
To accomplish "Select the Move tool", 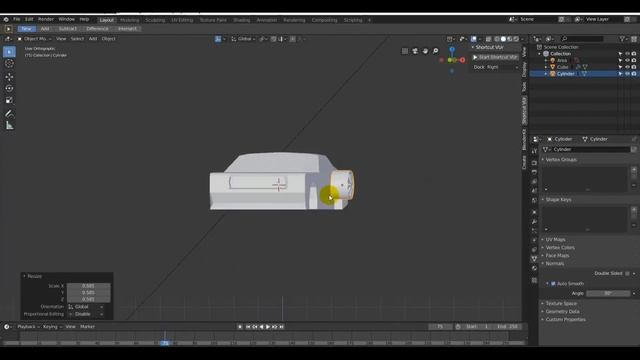I will pos(9,77).
